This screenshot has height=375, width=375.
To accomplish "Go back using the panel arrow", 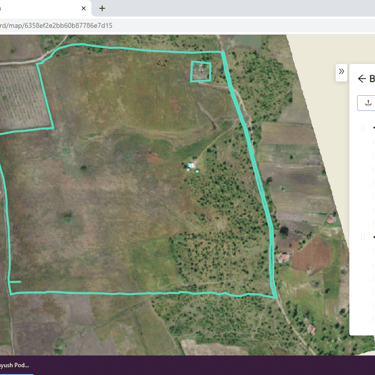I will coord(362,79).
